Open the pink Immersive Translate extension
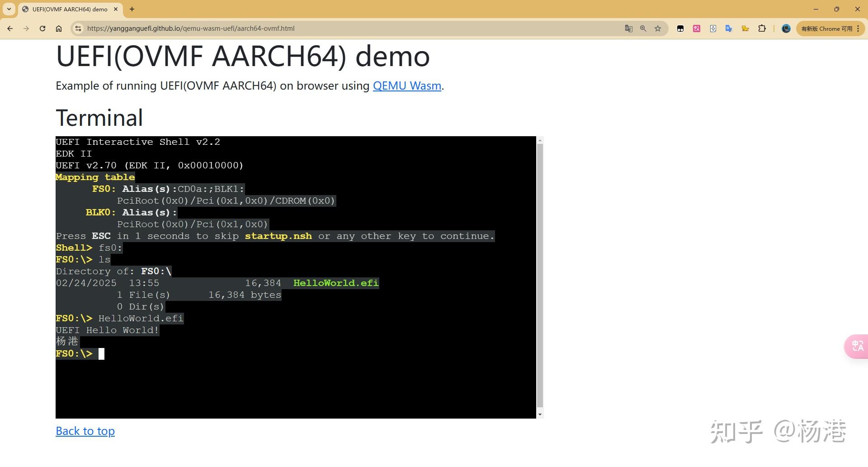This screenshot has width=868, height=467. [696, 28]
